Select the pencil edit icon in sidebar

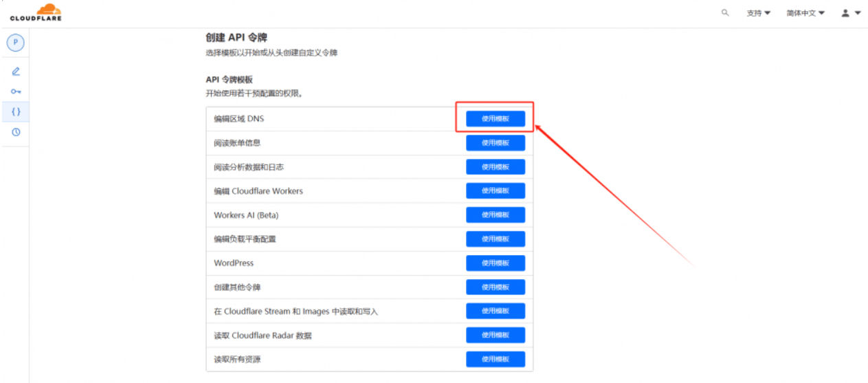(16, 72)
